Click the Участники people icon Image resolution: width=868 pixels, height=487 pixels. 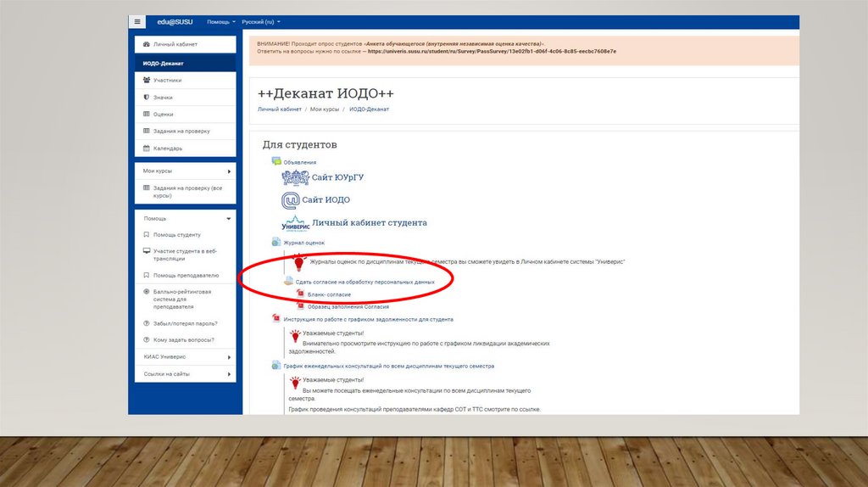click(146, 81)
